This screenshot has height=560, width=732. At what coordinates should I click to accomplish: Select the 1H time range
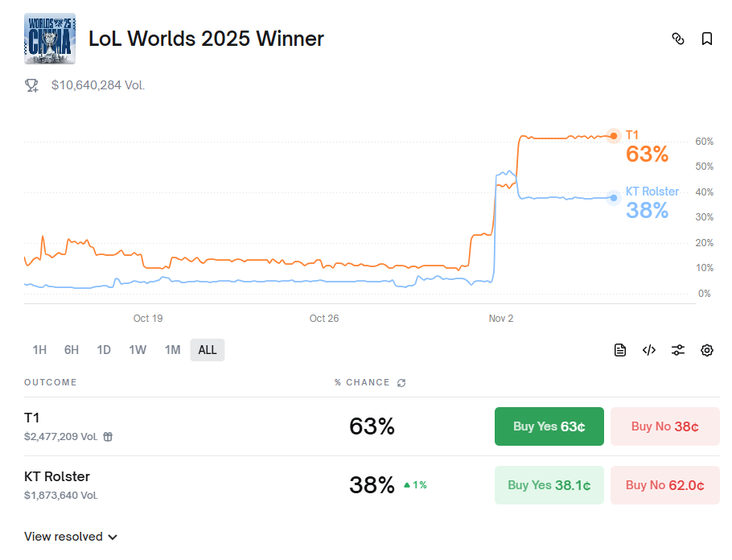39,350
